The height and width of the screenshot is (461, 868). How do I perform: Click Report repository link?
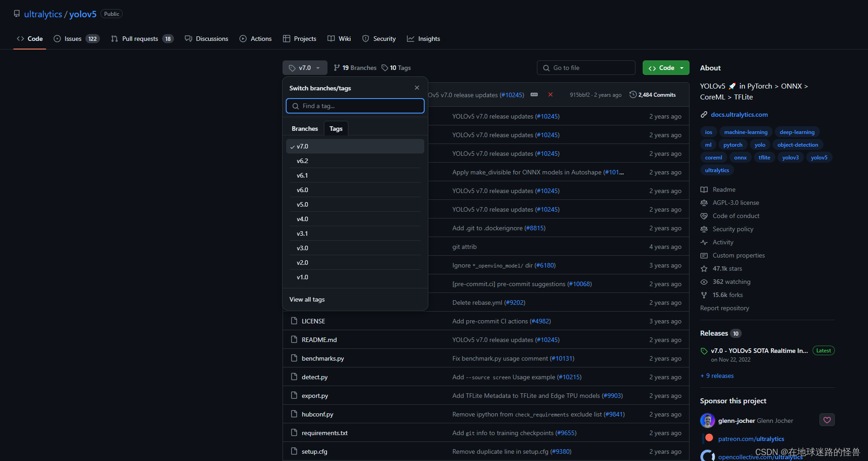(x=724, y=308)
